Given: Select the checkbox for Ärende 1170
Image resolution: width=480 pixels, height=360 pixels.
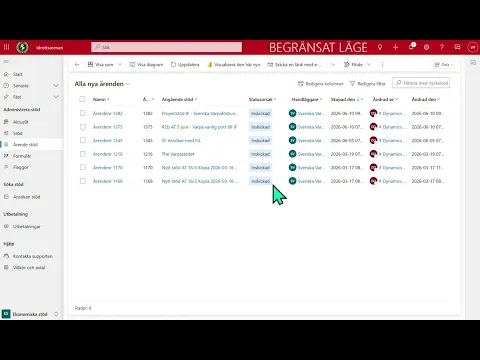Looking at the screenshot, I should coord(83,167).
